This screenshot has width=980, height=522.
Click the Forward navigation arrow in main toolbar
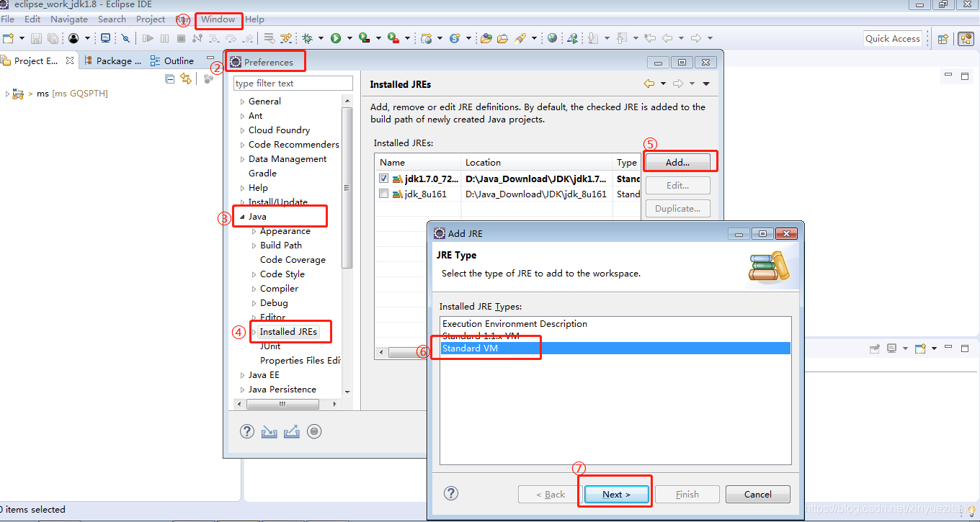[x=696, y=38]
